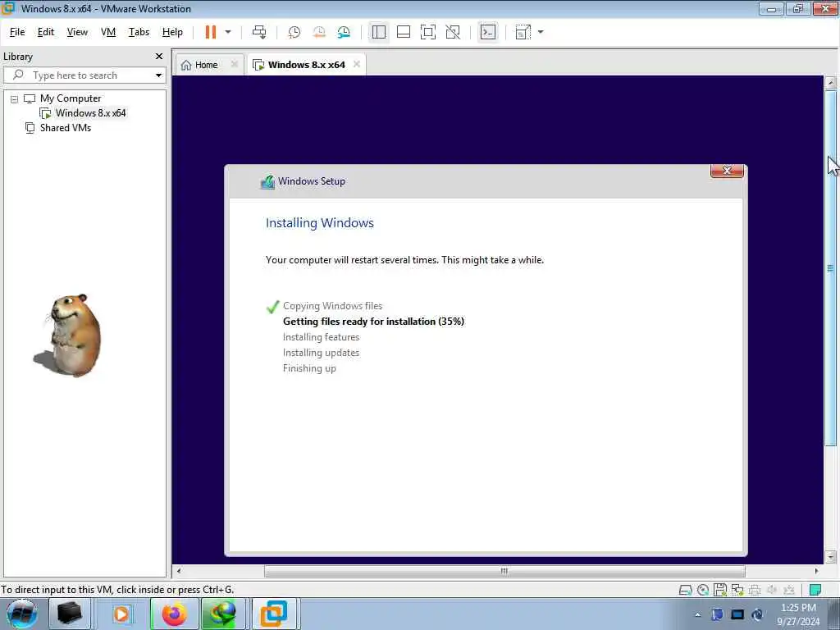840x630 pixels.
Task: Click the scroll down arrow of VM view
Action: click(x=830, y=557)
